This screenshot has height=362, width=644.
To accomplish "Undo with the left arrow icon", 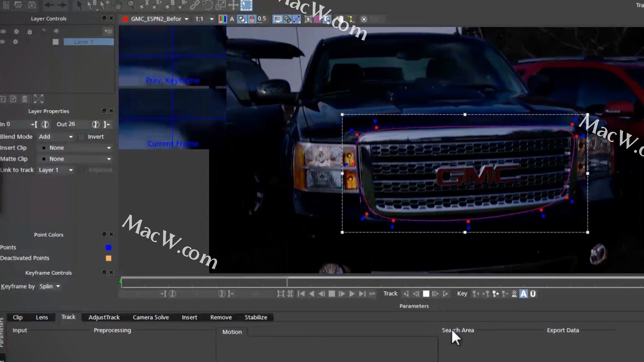I will [x=49, y=5].
